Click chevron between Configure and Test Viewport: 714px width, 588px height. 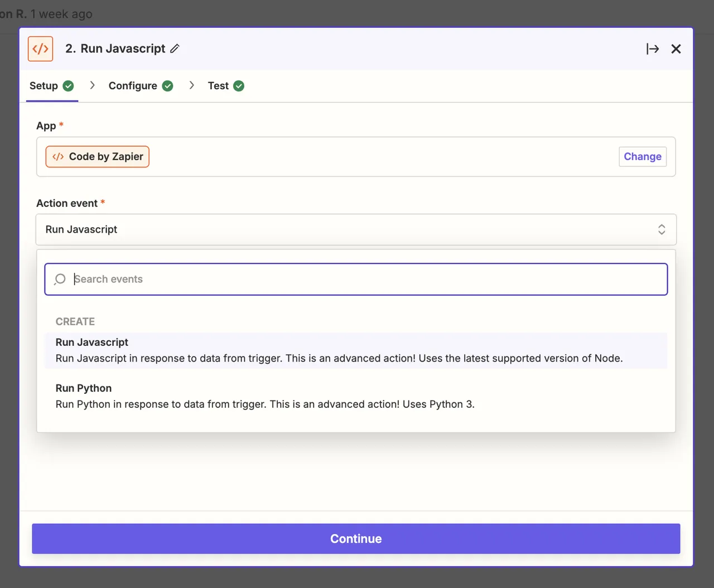[x=192, y=85]
